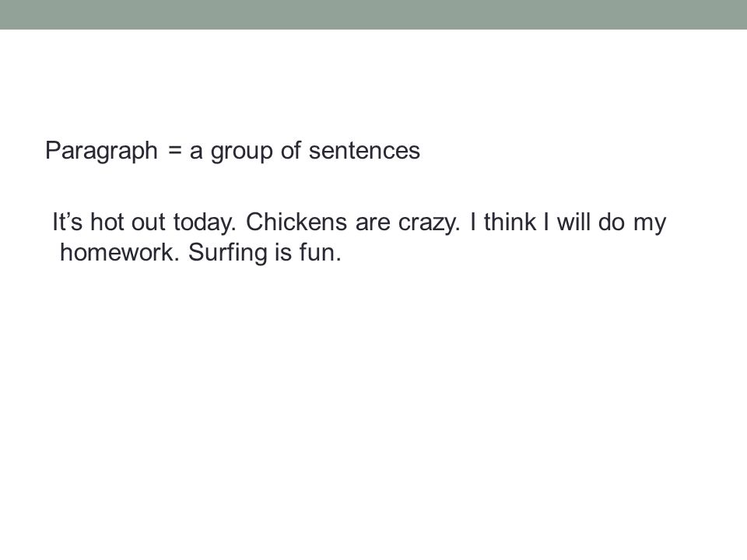Click the word "homework"
This screenshot has width=747, height=560.
[x=117, y=252]
